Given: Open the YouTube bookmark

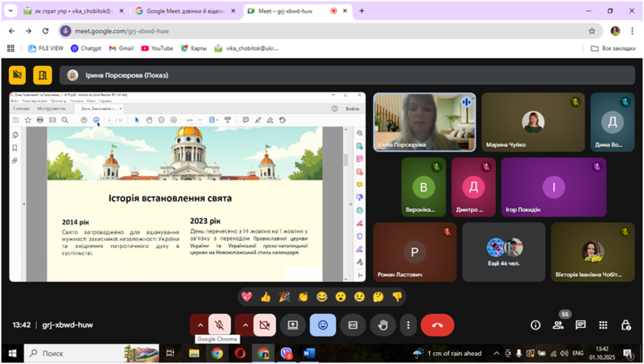Looking at the screenshot, I should (x=156, y=48).
